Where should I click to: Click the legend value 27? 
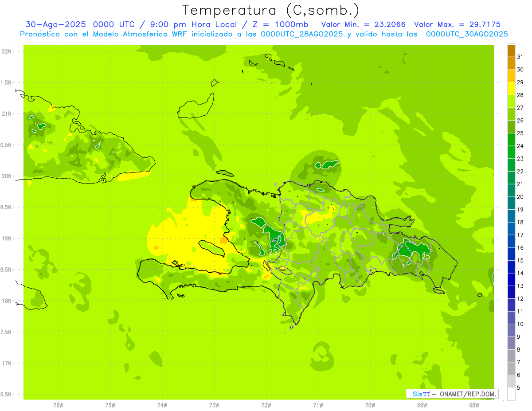(520, 108)
